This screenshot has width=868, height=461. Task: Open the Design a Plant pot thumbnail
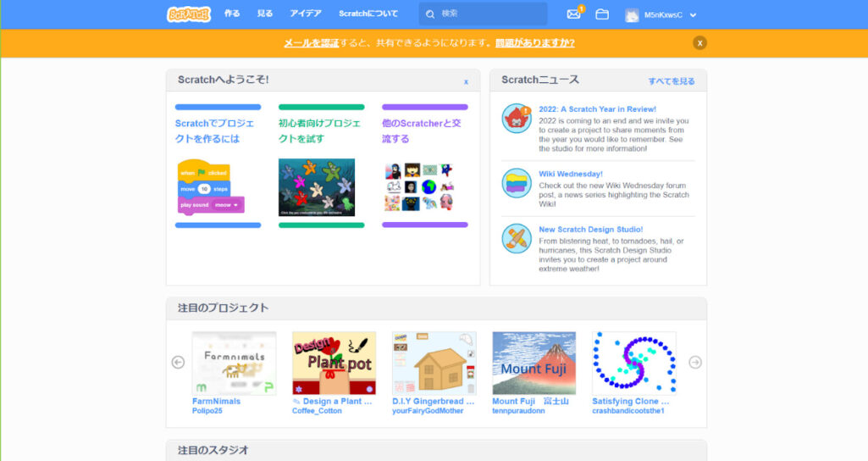(x=334, y=364)
